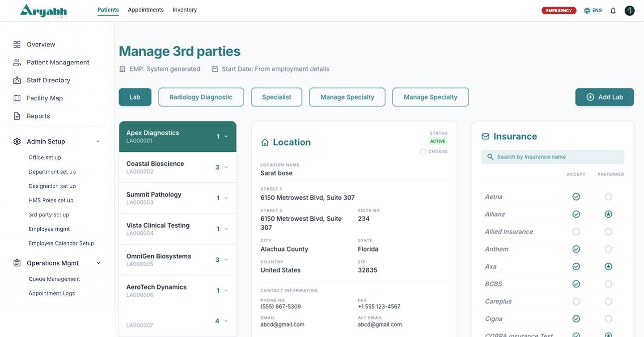
Task: Click the Admin Setup gear icon
Action: (17, 141)
